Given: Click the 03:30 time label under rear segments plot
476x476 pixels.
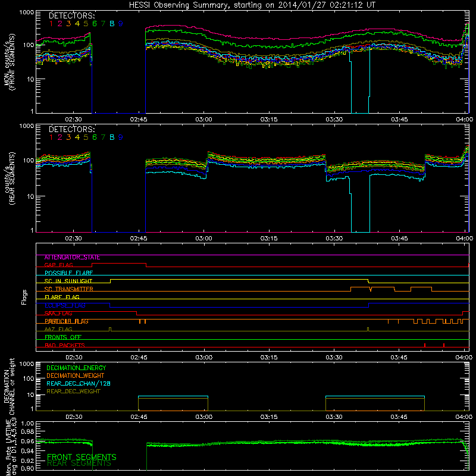Looking at the screenshot, I should coord(334,239).
